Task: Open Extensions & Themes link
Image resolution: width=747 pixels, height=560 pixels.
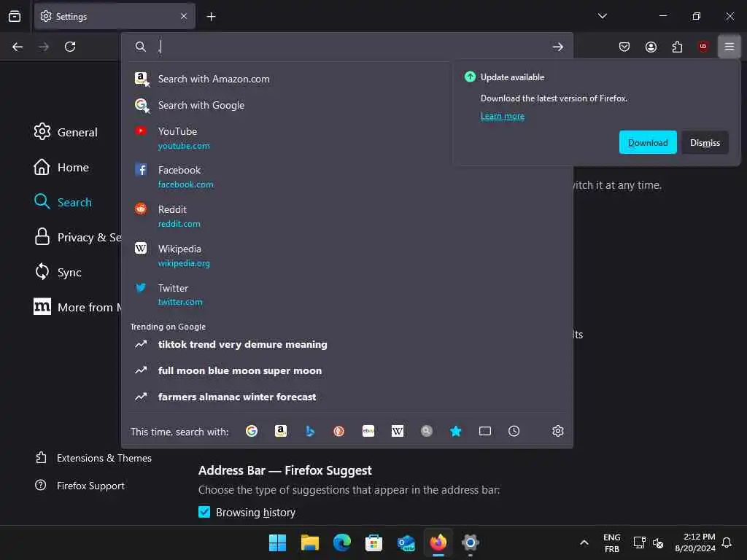Action: click(93, 458)
